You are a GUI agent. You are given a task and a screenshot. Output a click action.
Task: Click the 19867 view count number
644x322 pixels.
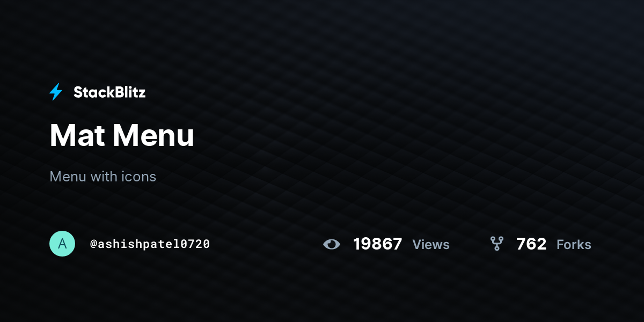[x=378, y=244]
